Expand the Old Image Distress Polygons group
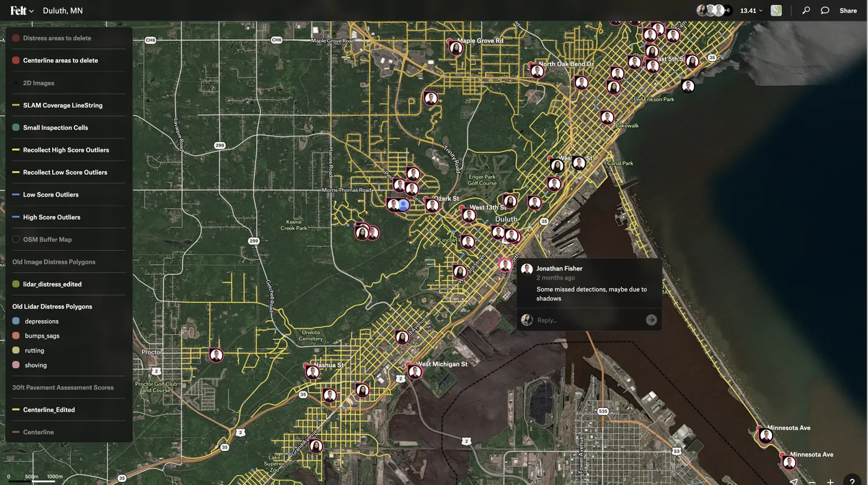This screenshot has height=485, width=868. click(54, 262)
